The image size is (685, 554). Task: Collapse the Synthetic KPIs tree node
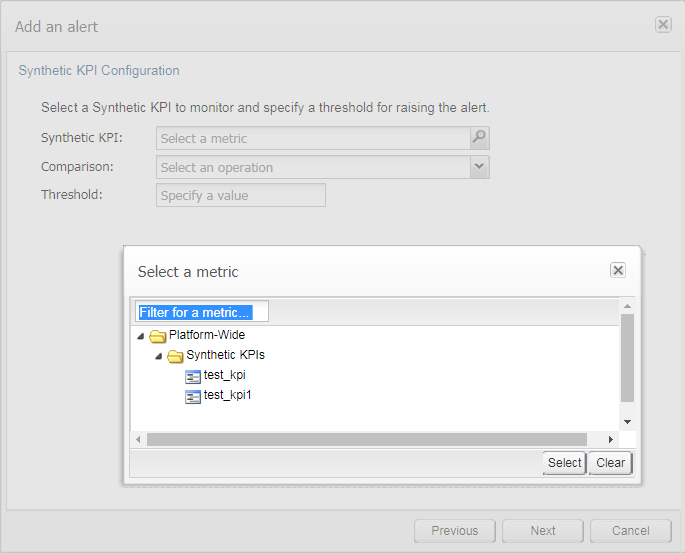click(x=159, y=356)
